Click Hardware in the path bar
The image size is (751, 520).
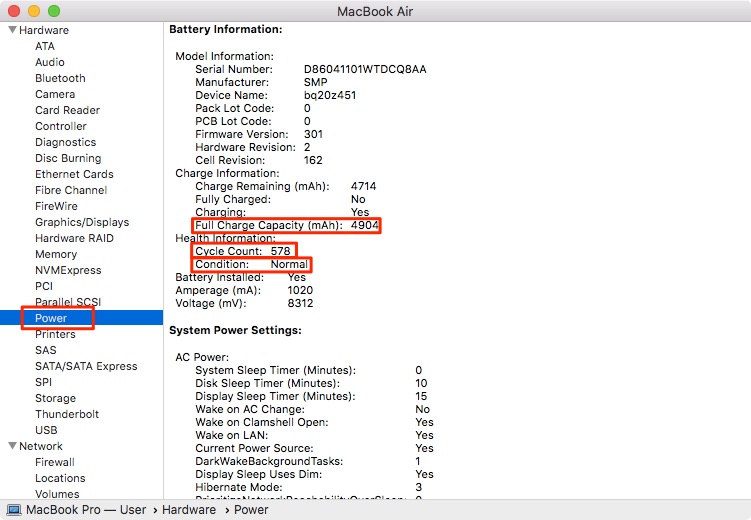click(x=189, y=510)
